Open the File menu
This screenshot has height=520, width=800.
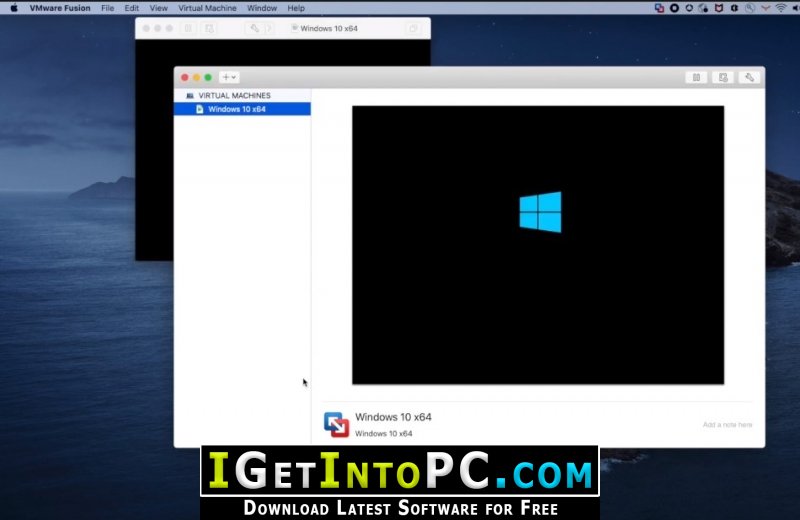(107, 8)
